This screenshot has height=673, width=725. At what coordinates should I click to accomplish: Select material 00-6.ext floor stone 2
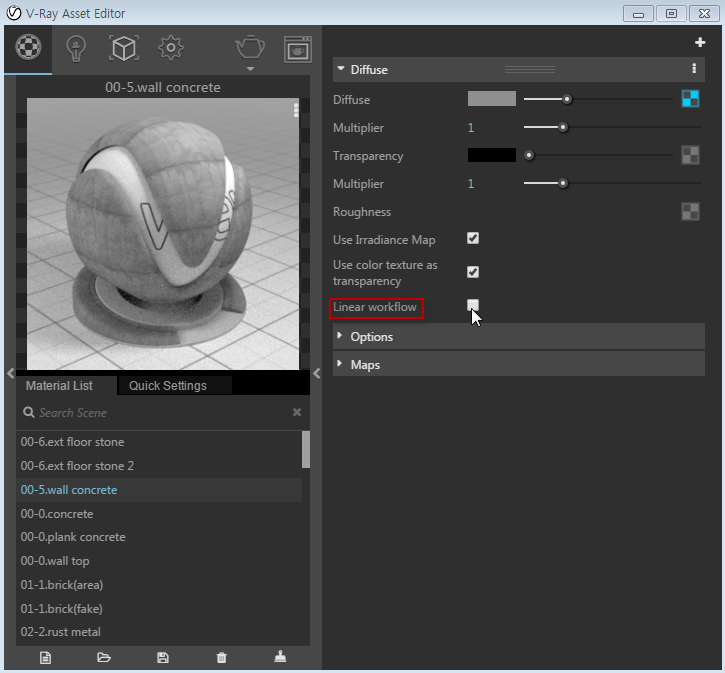[x=159, y=466]
